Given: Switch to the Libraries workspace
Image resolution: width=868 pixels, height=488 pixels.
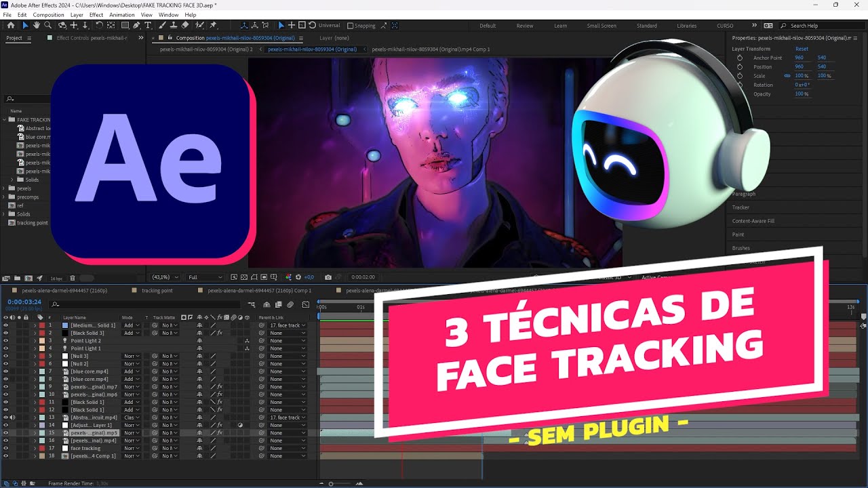Looking at the screenshot, I should (x=686, y=26).
